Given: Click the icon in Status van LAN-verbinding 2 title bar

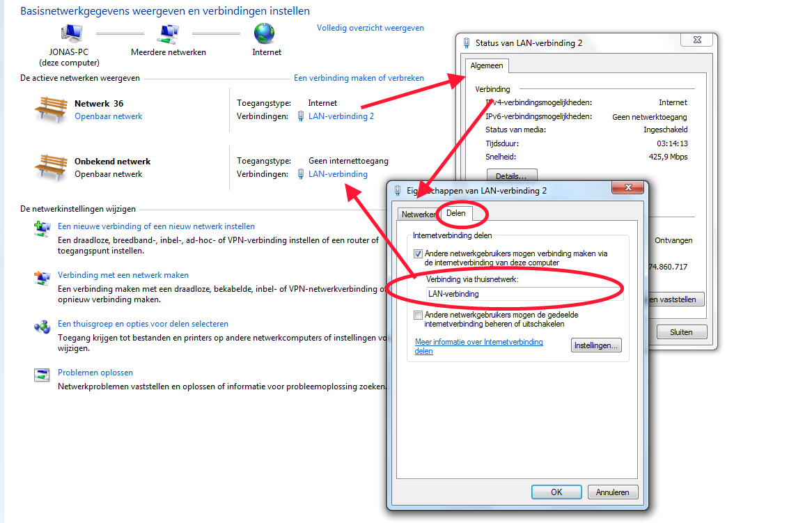Looking at the screenshot, I should pyautogui.click(x=467, y=43).
